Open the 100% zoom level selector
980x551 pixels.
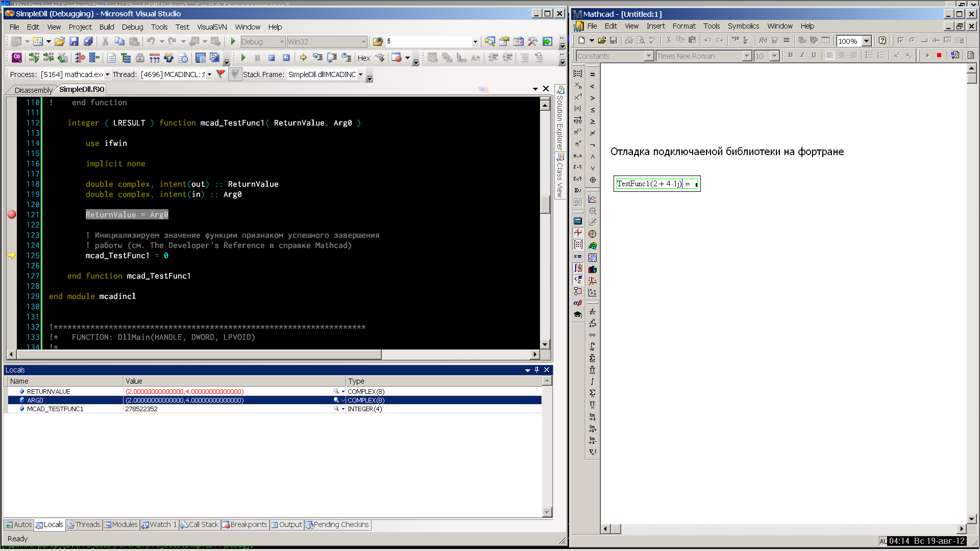pos(867,41)
